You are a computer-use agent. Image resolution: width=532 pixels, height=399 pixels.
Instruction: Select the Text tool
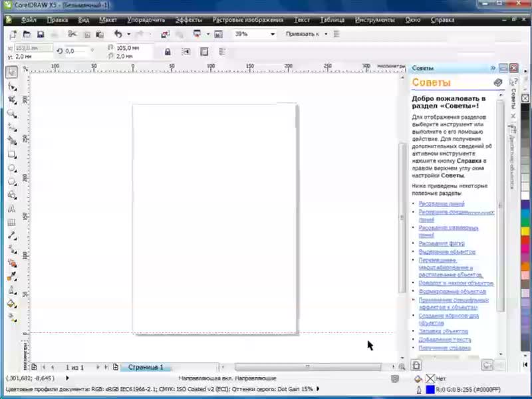(x=12, y=209)
